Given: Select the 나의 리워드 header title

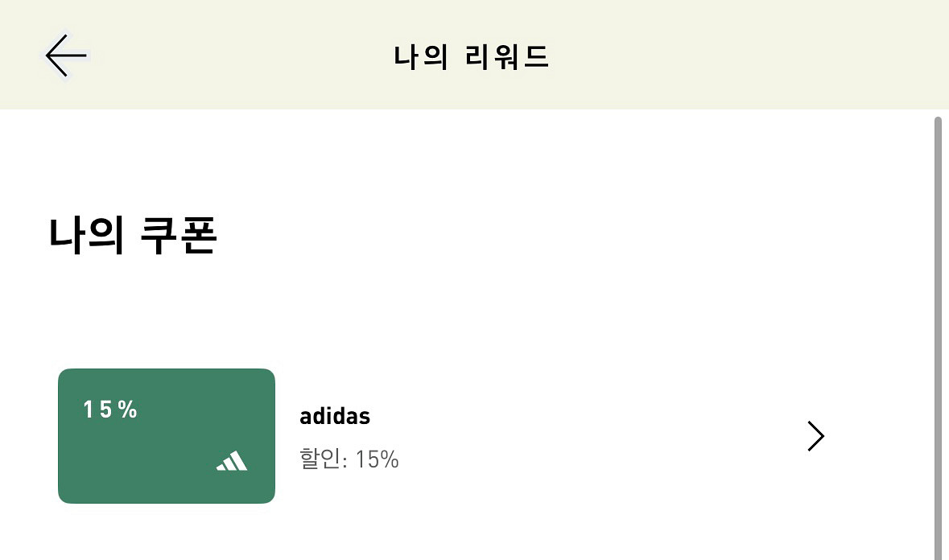Looking at the screenshot, I should (x=472, y=55).
